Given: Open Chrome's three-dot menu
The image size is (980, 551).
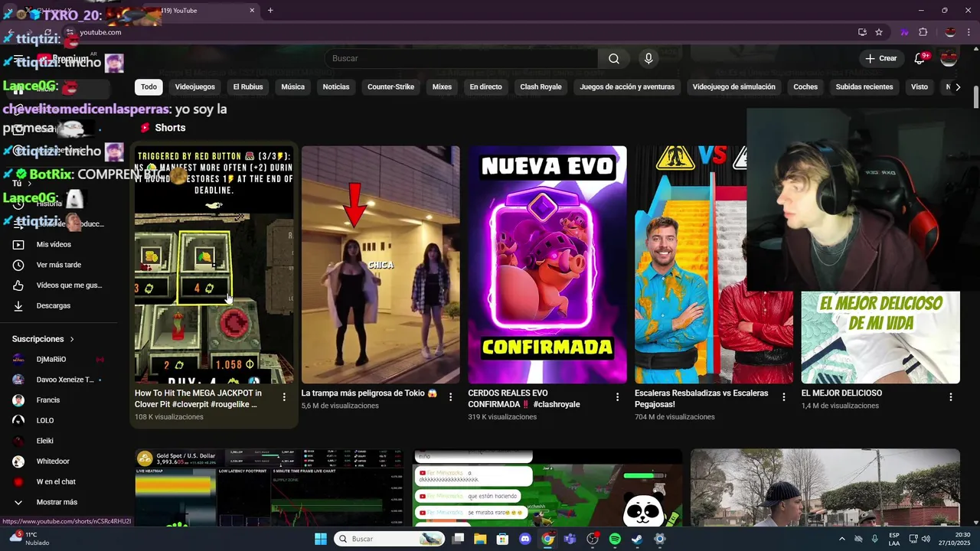Looking at the screenshot, I should click(969, 32).
